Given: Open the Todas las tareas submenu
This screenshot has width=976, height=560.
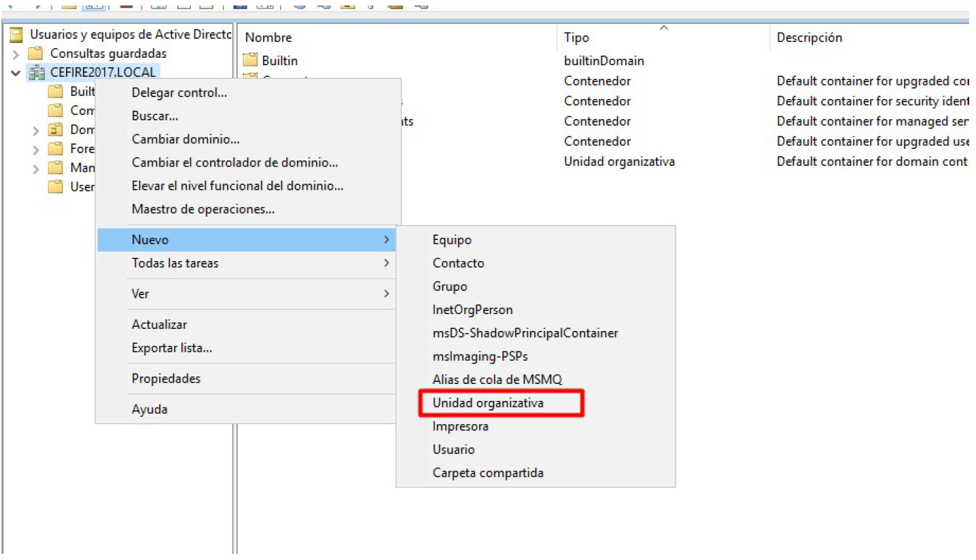Looking at the screenshot, I should pyautogui.click(x=175, y=263).
